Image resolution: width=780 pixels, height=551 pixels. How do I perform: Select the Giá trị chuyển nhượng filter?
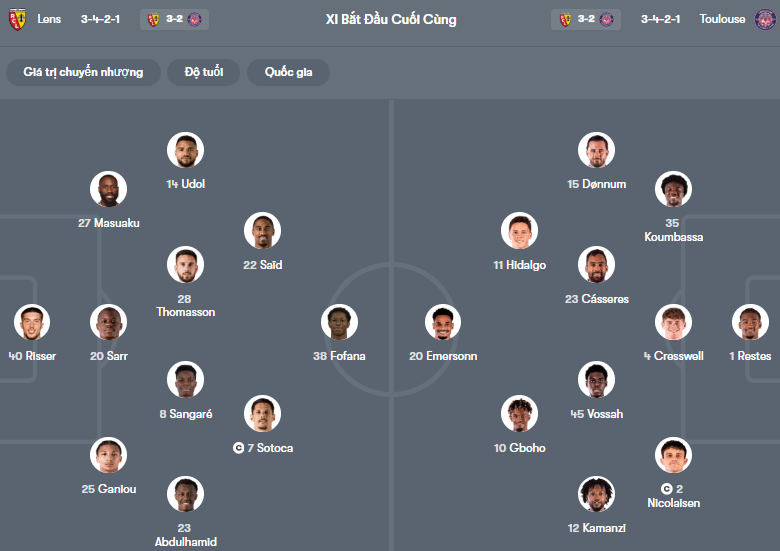pos(84,72)
